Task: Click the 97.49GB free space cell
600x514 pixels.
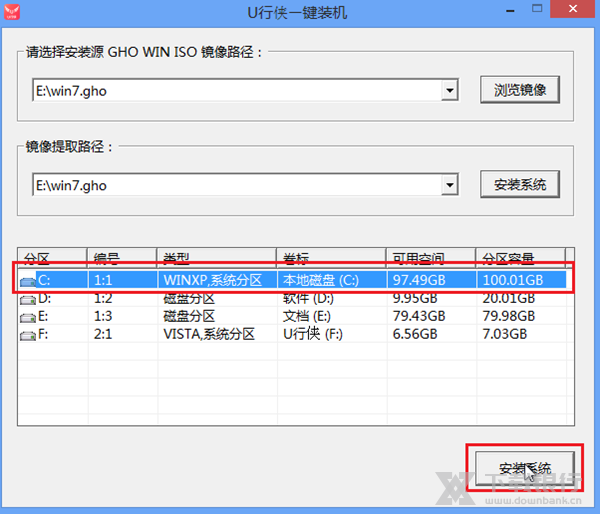Action: (432, 280)
